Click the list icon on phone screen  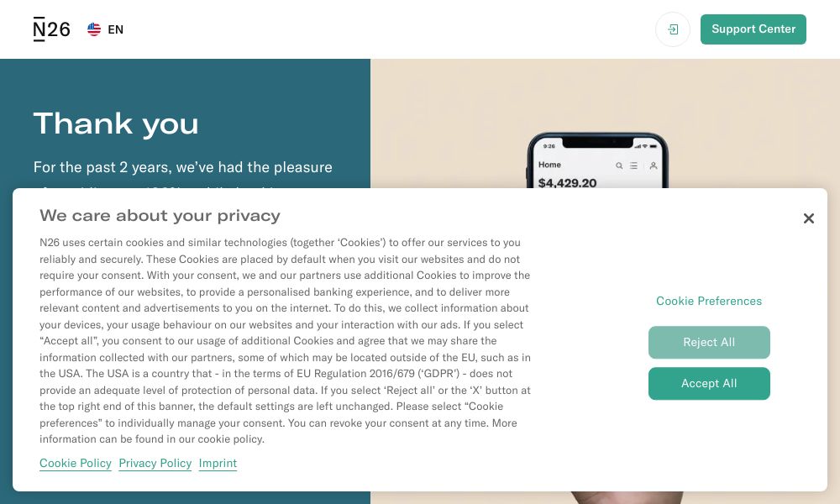tap(633, 166)
